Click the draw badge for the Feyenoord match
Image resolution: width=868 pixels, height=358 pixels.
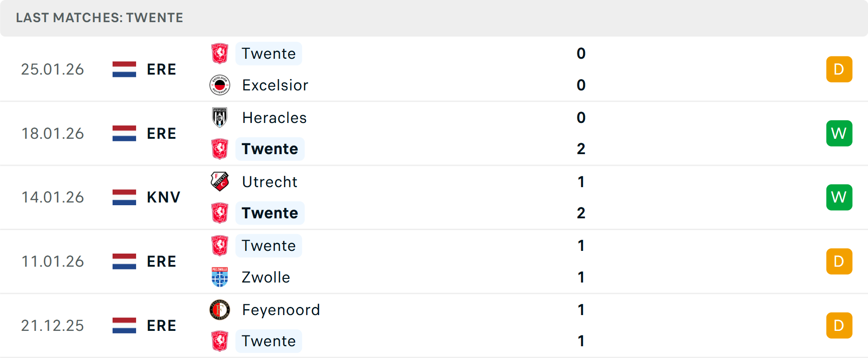point(839,325)
